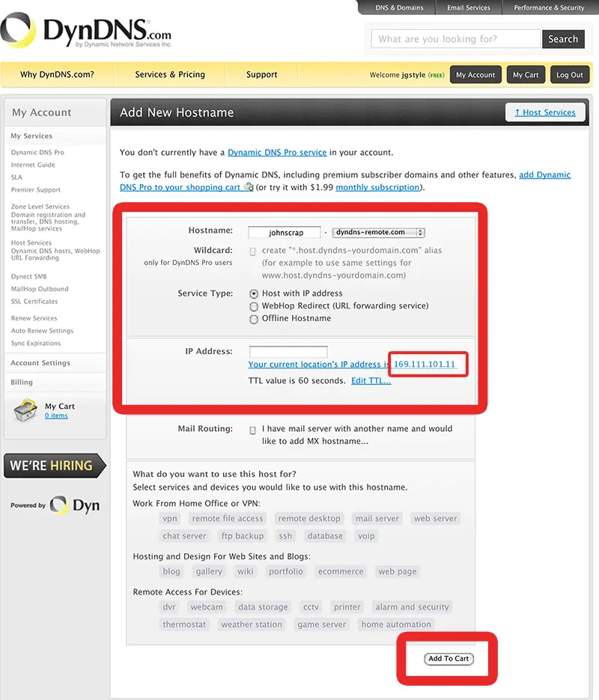Select the web server tag
599x700 pixels.
(x=435, y=518)
